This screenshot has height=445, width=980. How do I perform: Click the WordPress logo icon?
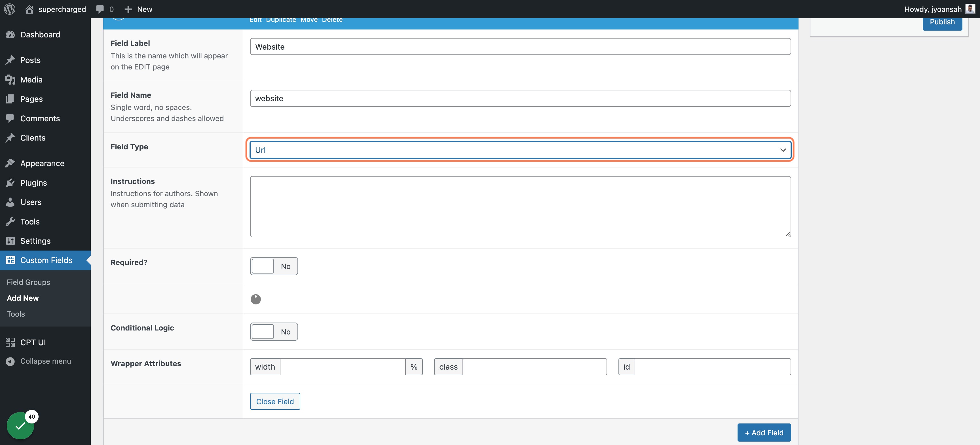pyautogui.click(x=10, y=9)
